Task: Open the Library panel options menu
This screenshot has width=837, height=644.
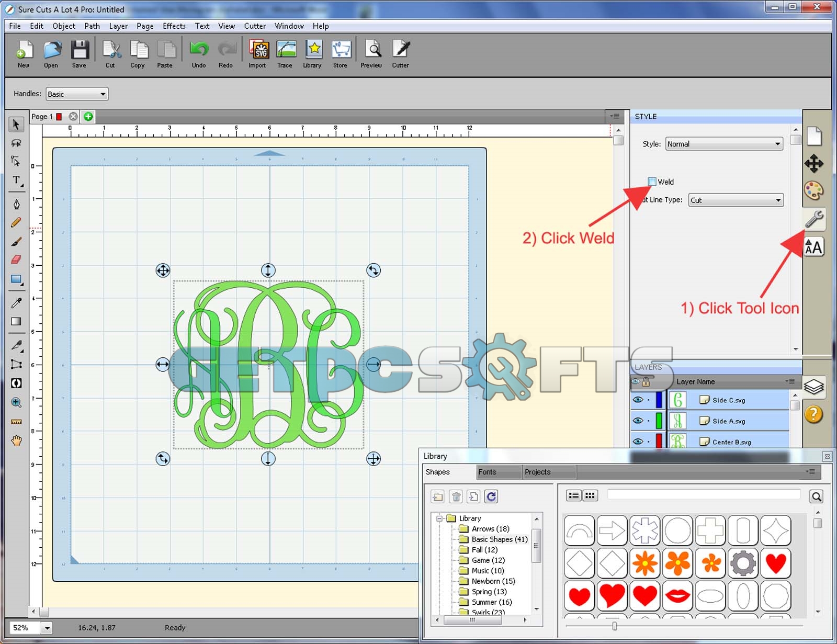Action: pyautogui.click(x=811, y=471)
